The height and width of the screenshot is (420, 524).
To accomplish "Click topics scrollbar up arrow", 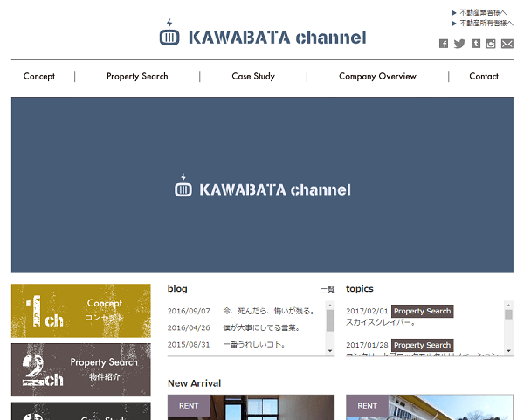I will click(x=508, y=306).
